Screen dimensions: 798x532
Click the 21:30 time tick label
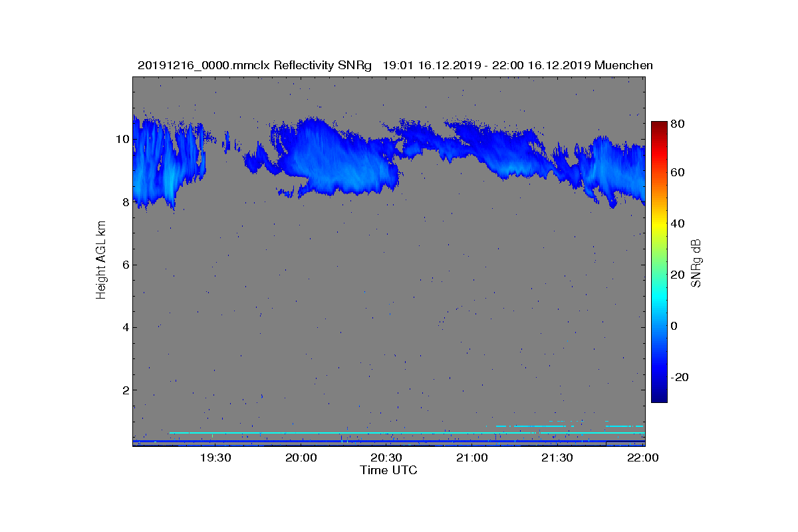pos(557,458)
